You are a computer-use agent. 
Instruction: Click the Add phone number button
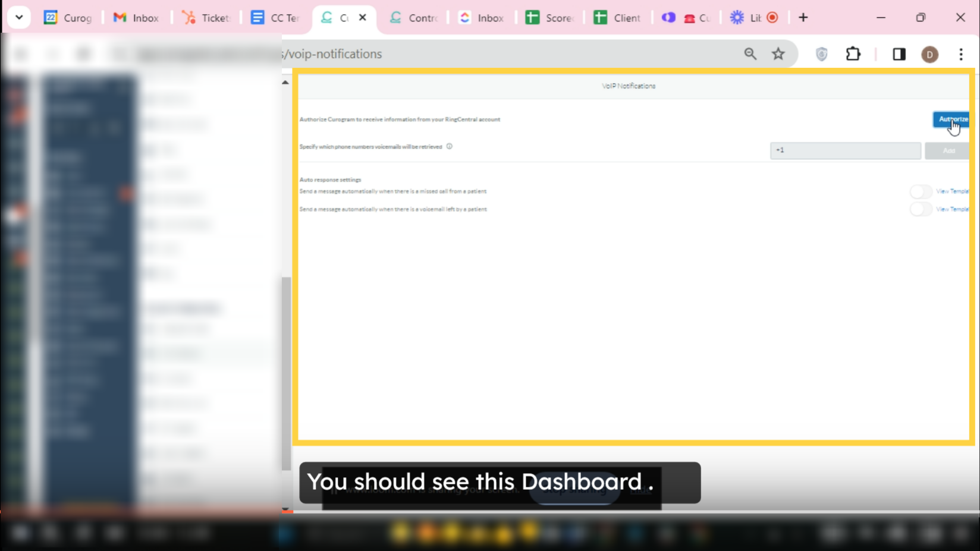point(947,150)
